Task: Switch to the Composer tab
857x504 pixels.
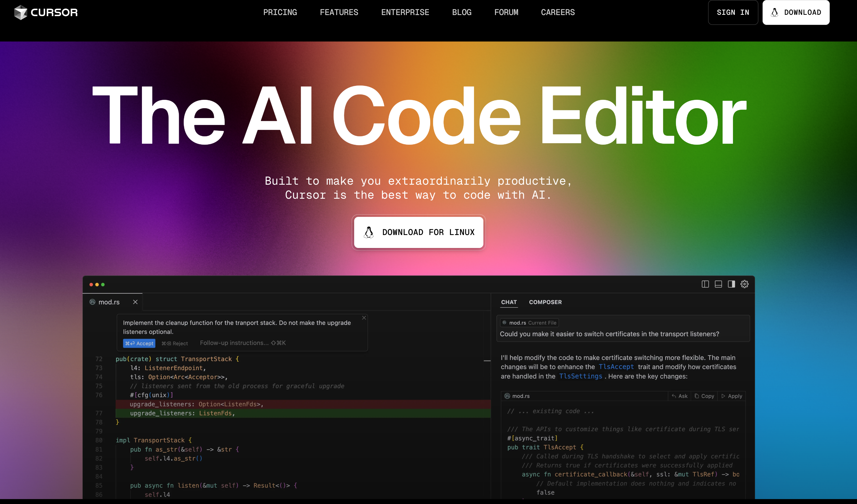Action: 545,302
